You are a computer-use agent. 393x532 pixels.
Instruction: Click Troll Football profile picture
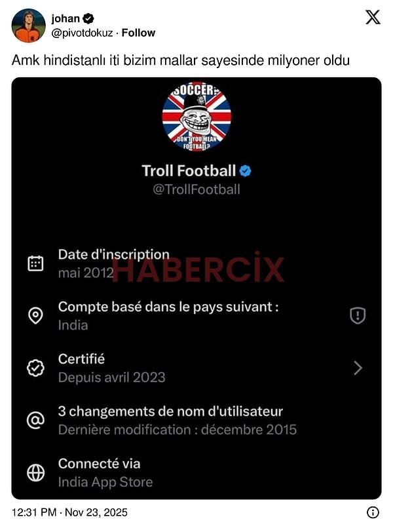pos(196,117)
